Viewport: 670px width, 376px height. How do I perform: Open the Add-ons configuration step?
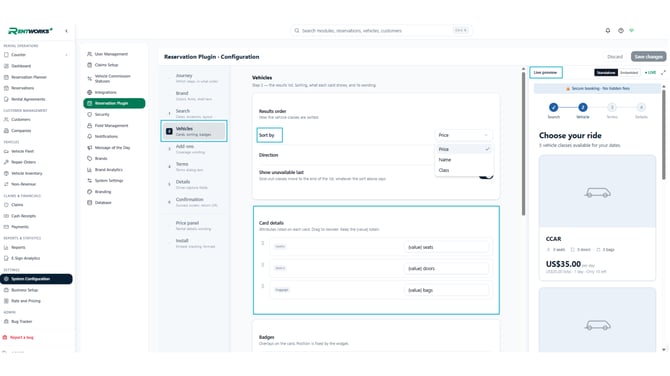(194, 149)
